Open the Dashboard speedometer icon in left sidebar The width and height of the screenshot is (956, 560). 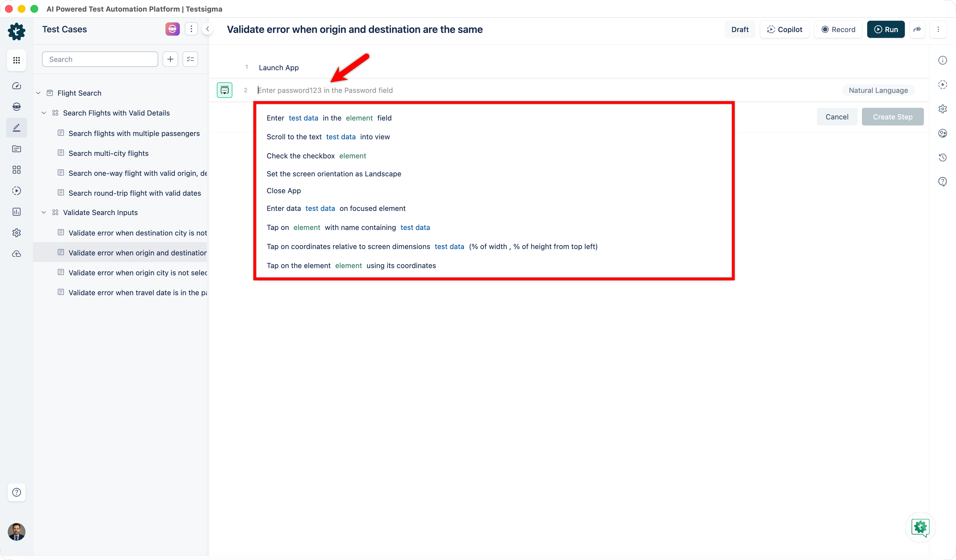click(x=17, y=86)
